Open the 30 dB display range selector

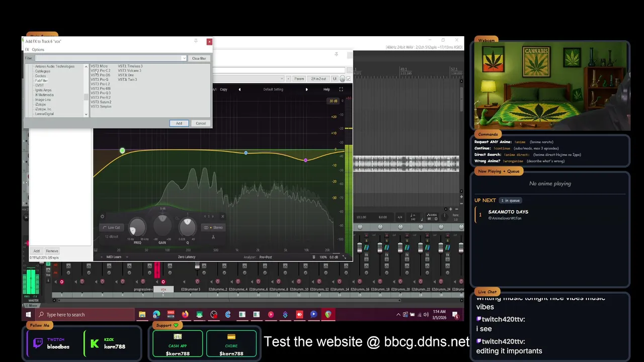[333, 101]
